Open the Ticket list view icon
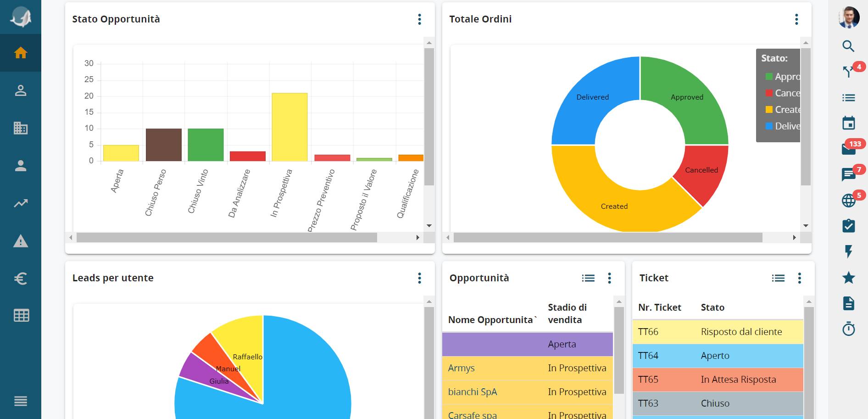The image size is (868, 419). point(778,278)
